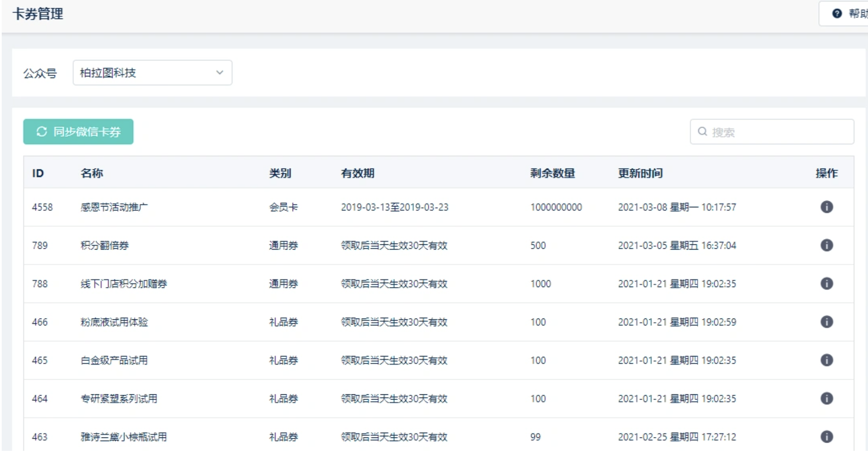The height and width of the screenshot is (456, 868).
Task: Click remaining quantity 500
Action: coord(538,246)
